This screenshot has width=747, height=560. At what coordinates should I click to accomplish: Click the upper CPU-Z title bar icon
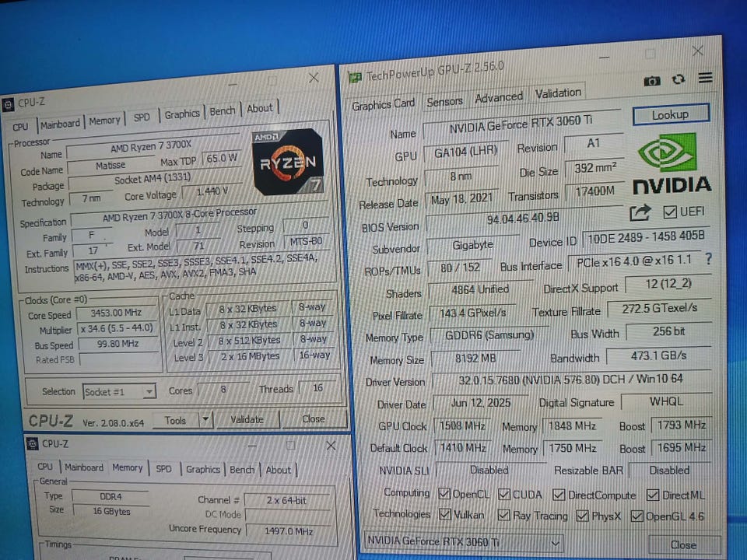8,104
